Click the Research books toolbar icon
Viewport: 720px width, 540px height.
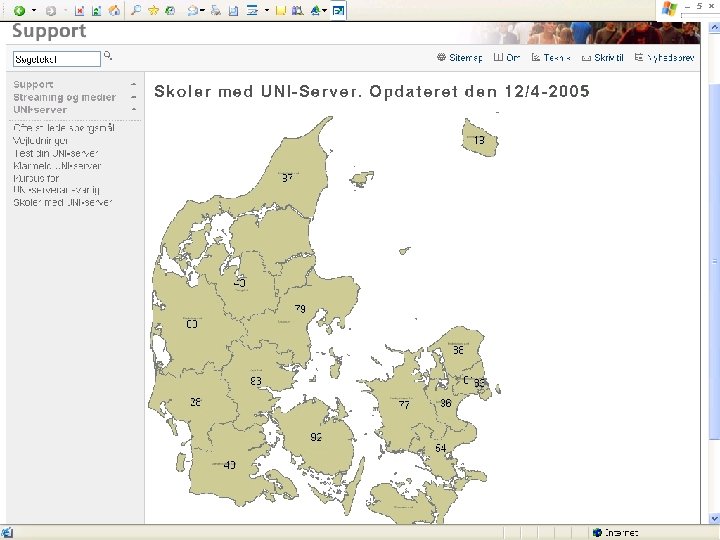pyautogui.click(x=298, y=10)
